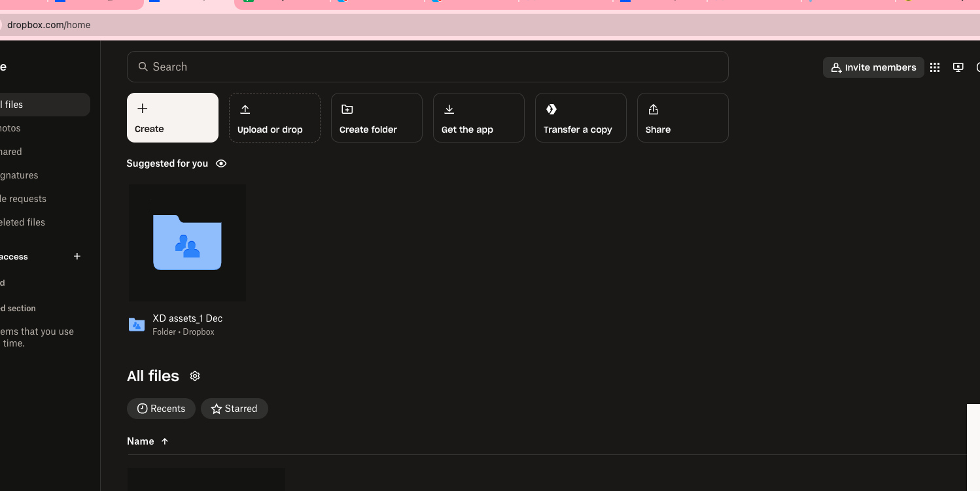Screen dimensions: 980x491
Task: Click Get the app download tile
Action: [479, 118]
